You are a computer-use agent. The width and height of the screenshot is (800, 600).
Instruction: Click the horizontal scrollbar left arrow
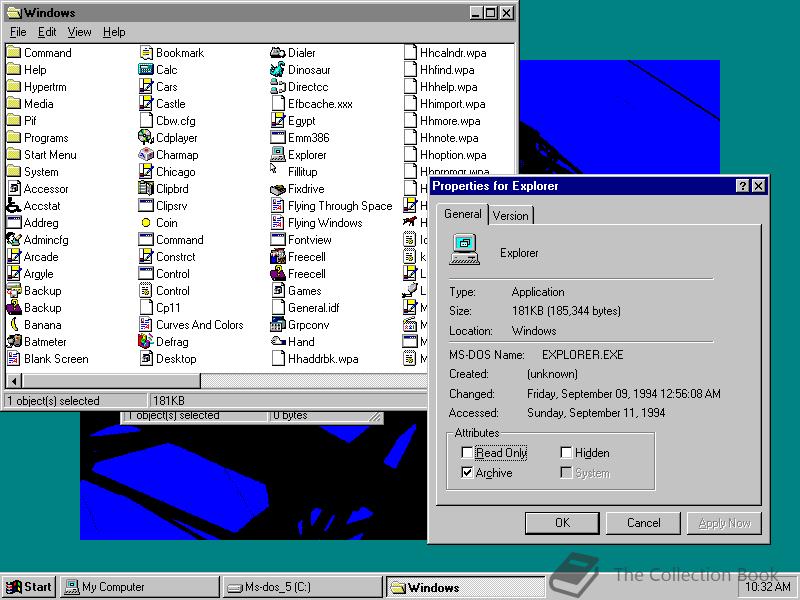pyautogui.click(x=14, y=381)
